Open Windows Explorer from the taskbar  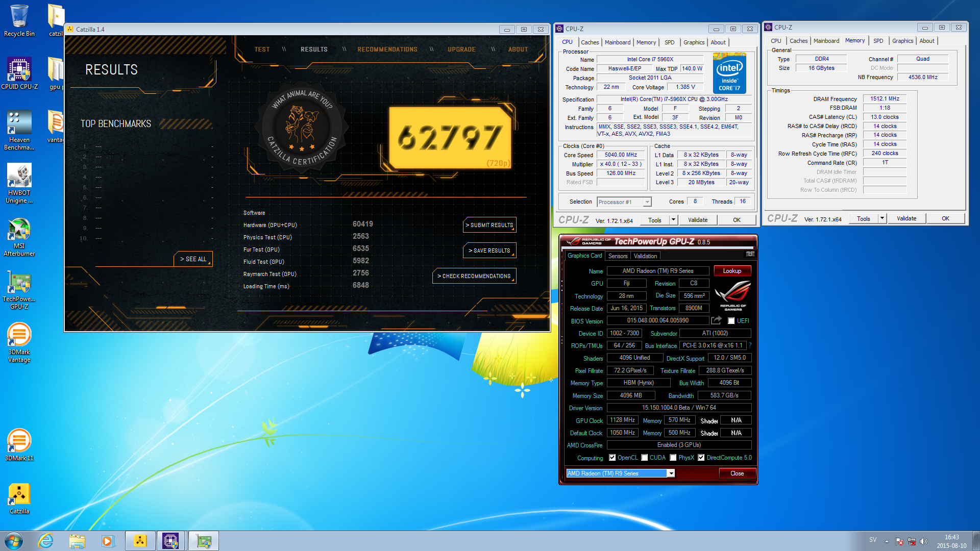[x=77, y=541]
